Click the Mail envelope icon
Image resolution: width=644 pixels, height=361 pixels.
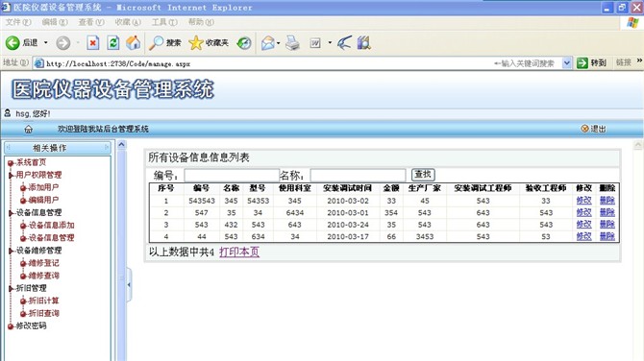click(x=267, y=42)
